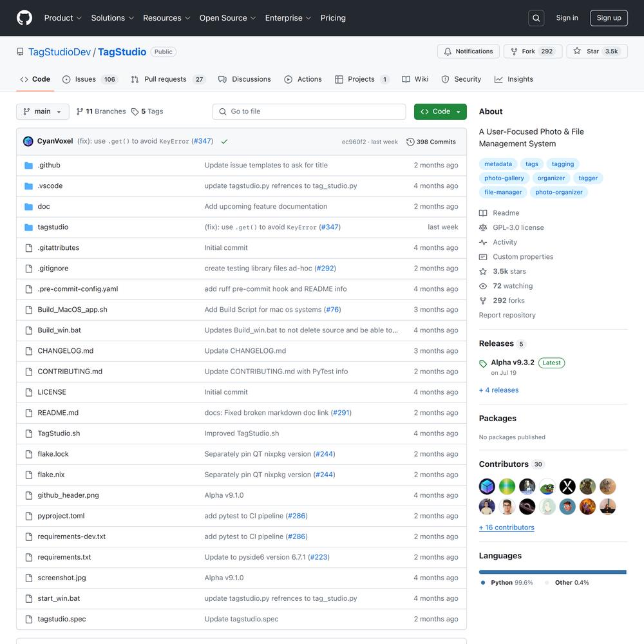Click the Python 99.6% language entry
The width and height of the screenshot is (644, 644).
tap(507, 582)
